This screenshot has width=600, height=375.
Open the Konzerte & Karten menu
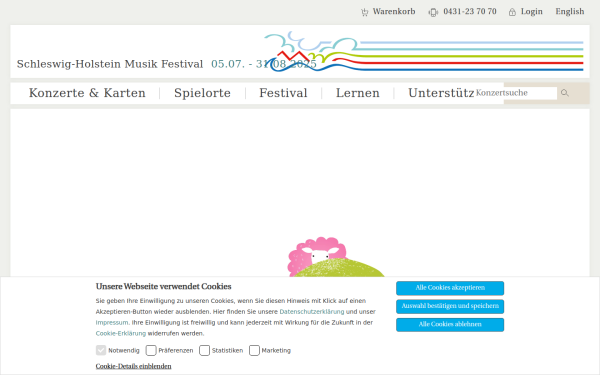[x=87, y=93]
